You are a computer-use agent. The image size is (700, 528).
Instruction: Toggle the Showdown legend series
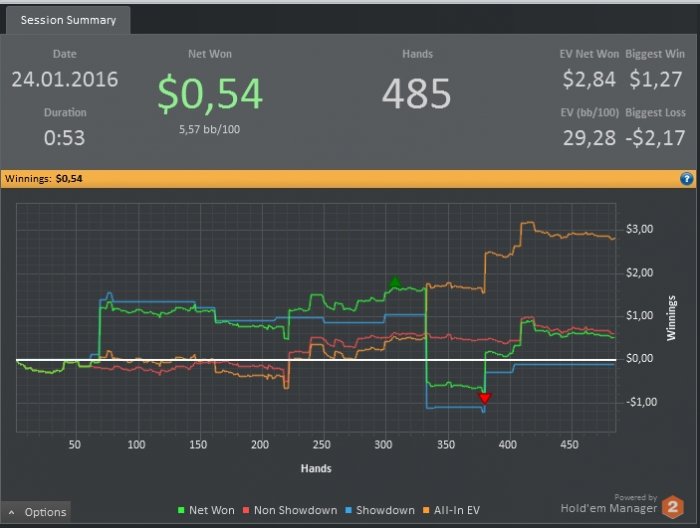pyautogui.click(x=380, y=510)
